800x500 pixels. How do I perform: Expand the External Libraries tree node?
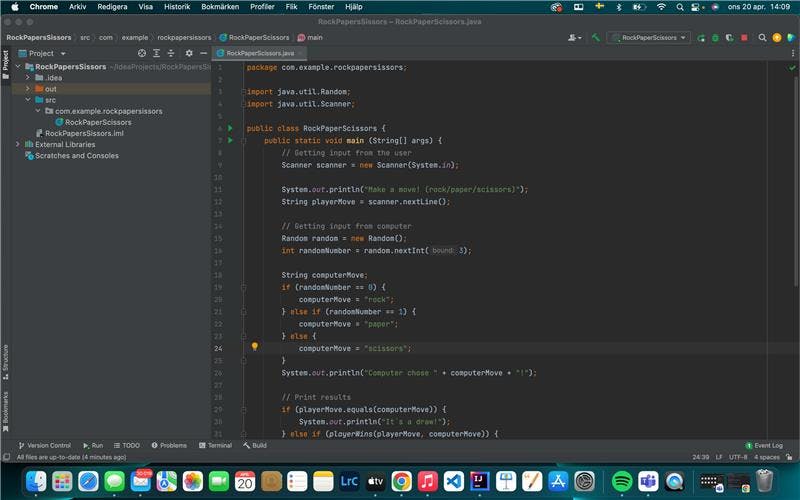coord(18,145)
